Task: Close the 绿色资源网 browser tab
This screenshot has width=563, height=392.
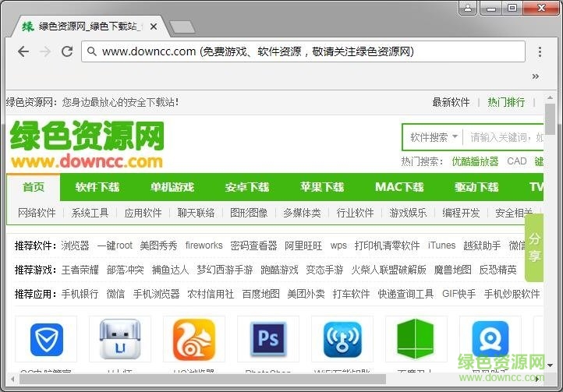Action: 154,27
